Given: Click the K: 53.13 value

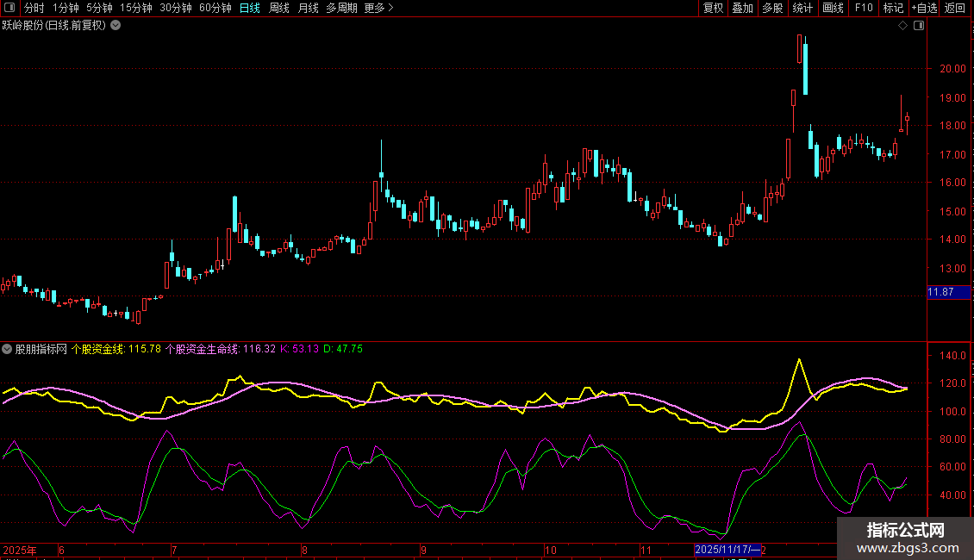Looking at the screenshot, I should click(x=299, y=349).
